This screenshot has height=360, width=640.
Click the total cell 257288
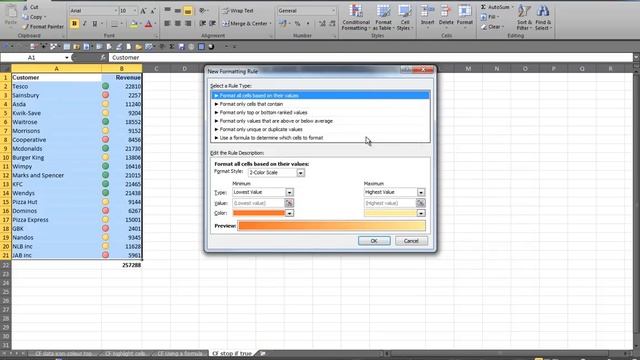point(122,265)
